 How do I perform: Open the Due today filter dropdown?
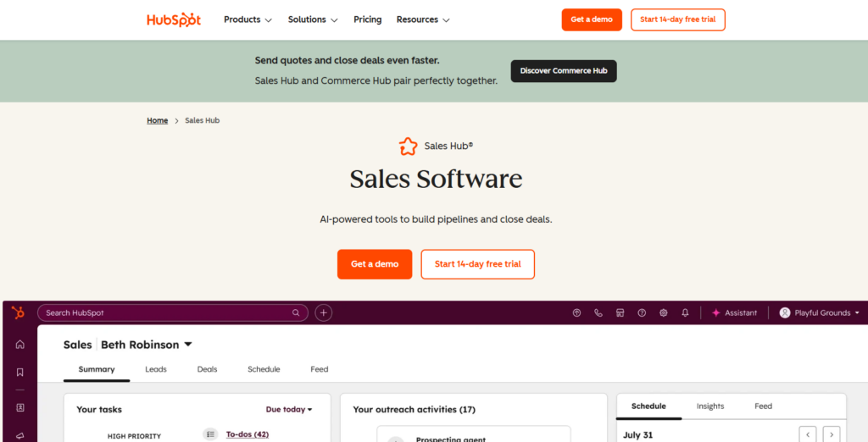(x=289, y=409)
